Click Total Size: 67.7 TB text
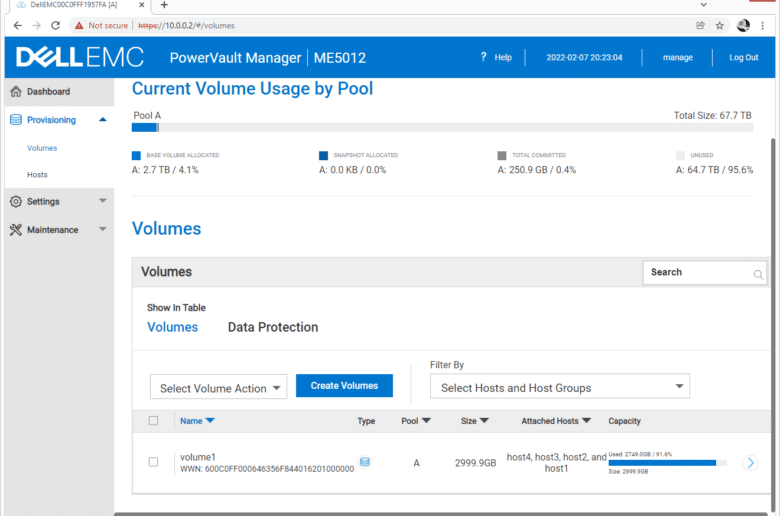This screenshot has height=516, width=780. point(712,115)
